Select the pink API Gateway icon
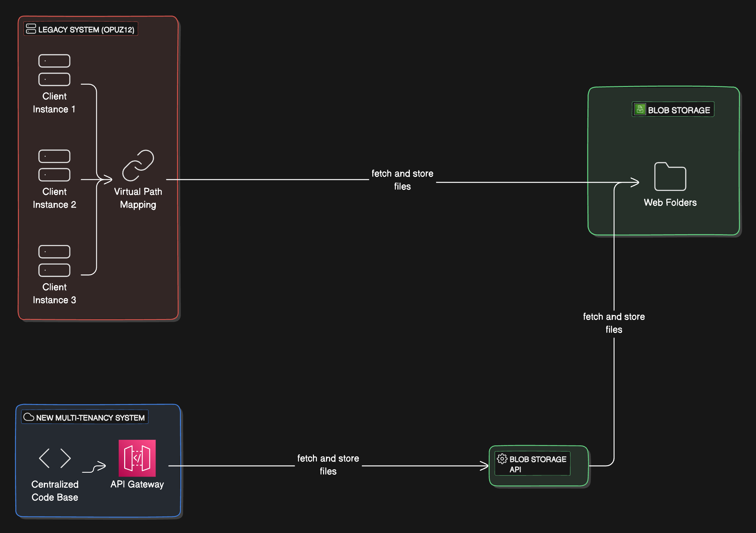This screenshot has height=533, width=756. pos(137,458)
